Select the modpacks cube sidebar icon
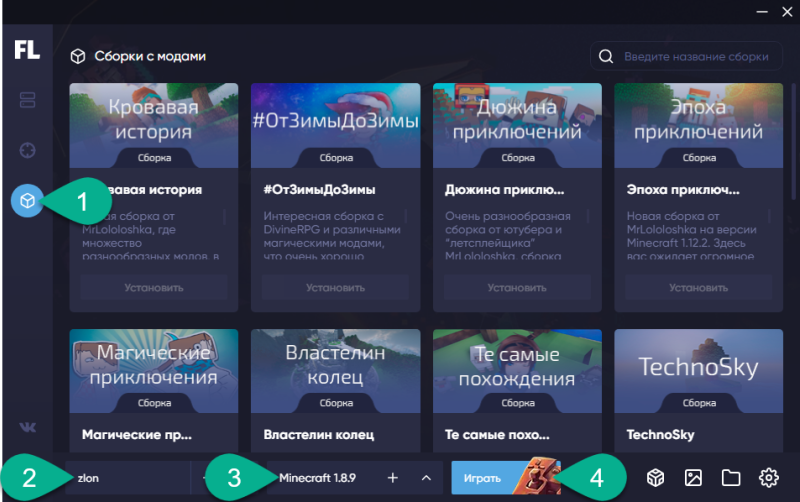Screen dimensions: 800x502 coord(27,200)
